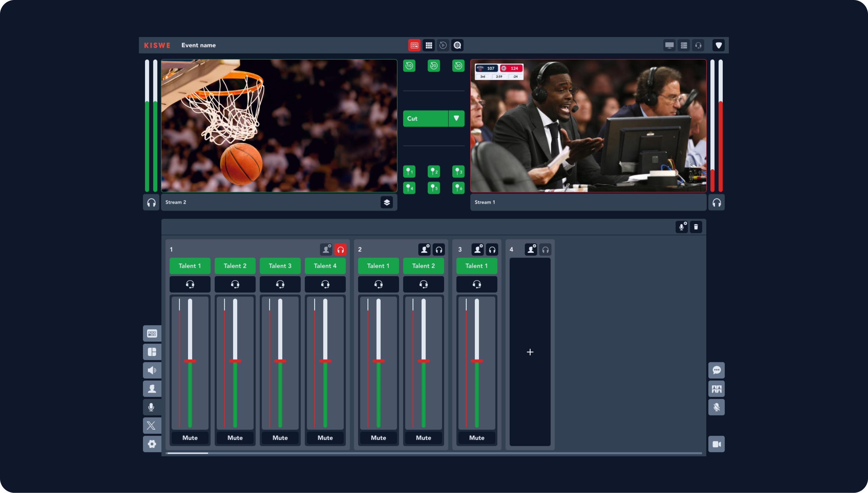Add talent to group 3
The height and width of the screenshot is (493, 868).
click(x=478, y=250)
